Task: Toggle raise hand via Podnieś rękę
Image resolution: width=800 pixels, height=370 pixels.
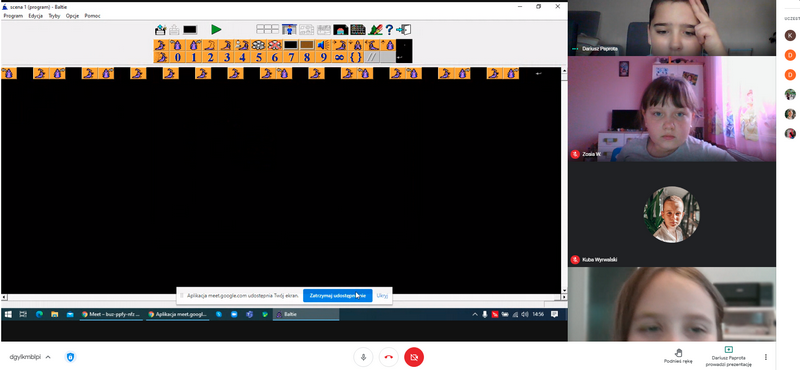Action: [x=678, y=356]
